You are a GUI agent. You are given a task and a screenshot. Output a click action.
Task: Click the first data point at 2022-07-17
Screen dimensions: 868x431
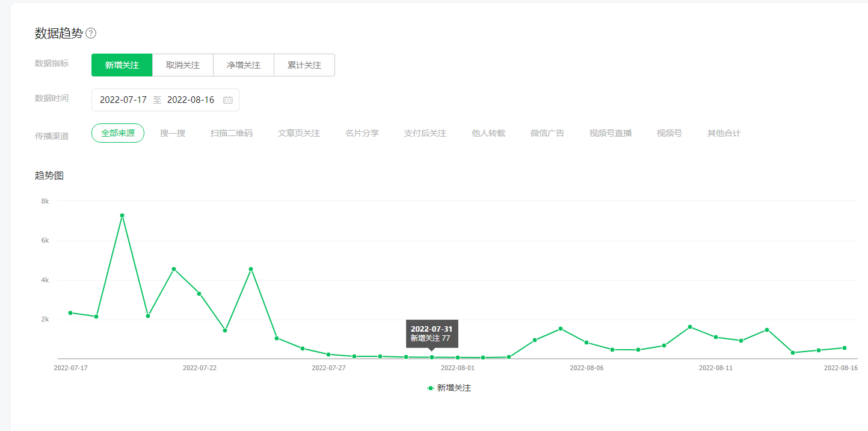pos(70,313)
